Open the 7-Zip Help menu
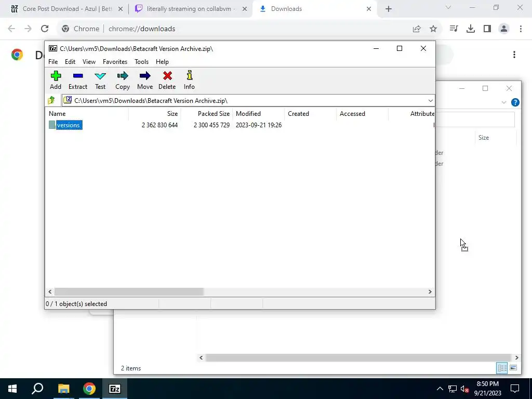This screenshot has width=532, height=399. (x=162, y=62)
